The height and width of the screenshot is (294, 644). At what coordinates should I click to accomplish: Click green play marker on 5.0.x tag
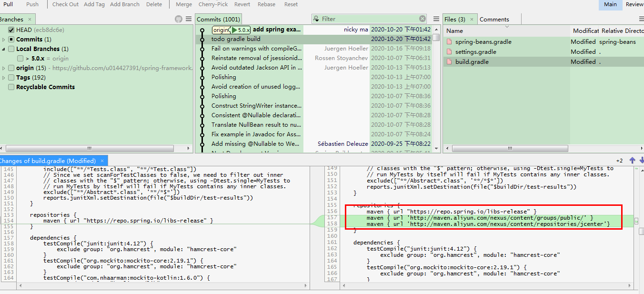[x=234, y=30]
